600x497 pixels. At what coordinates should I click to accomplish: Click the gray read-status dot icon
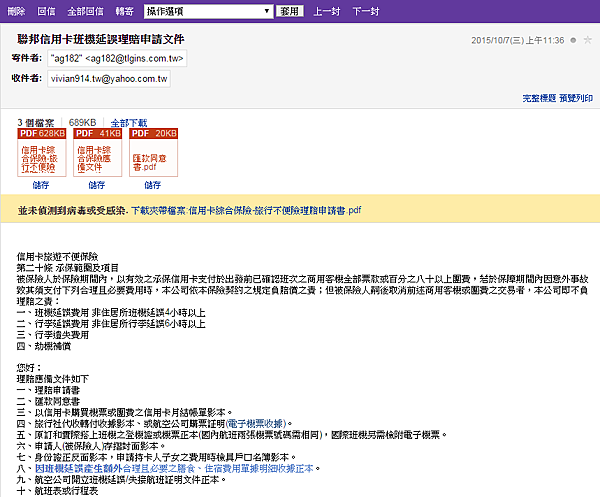(573, 40)
